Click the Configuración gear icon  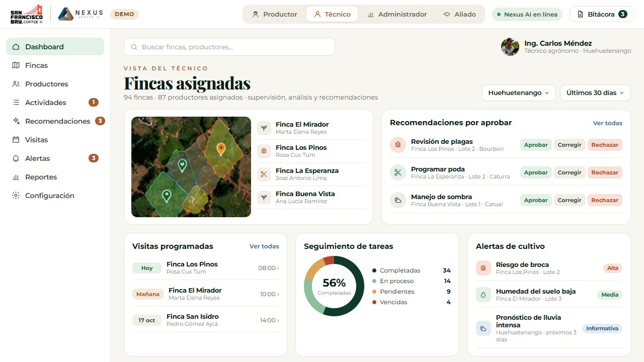coord(16,196)
